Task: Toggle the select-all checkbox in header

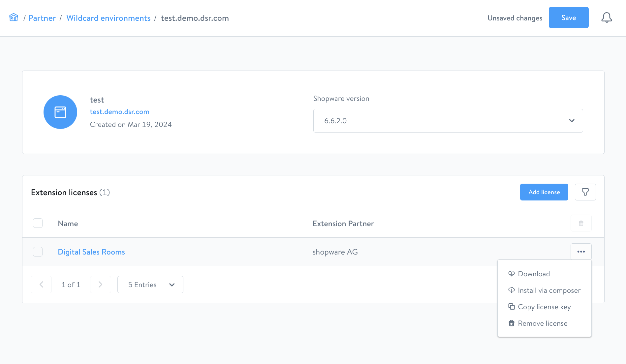Action: 38,223
